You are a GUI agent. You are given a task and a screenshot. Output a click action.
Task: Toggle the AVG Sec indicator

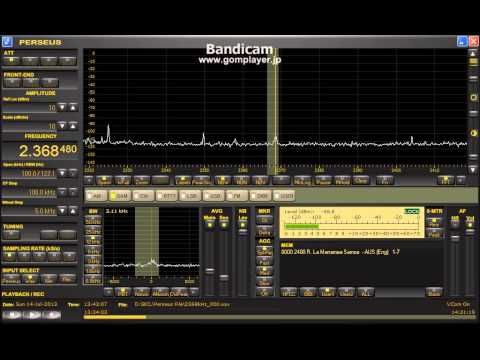(x=224, y=225)
